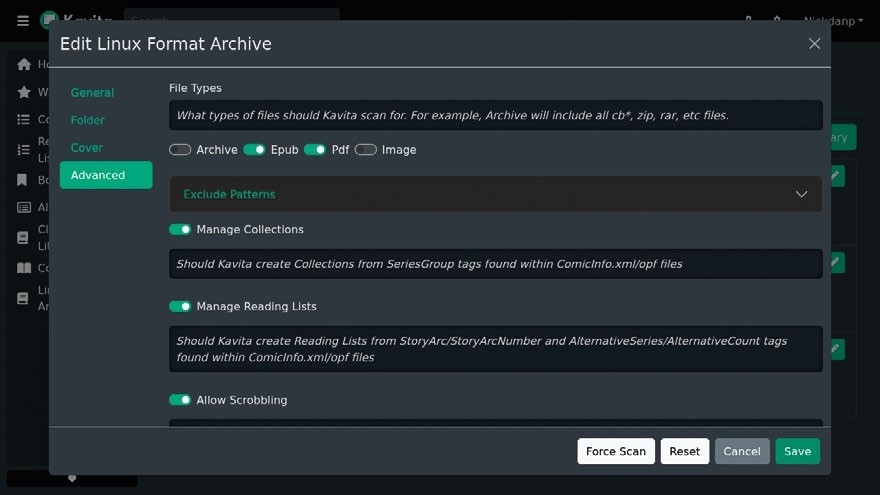This screenshot has height=495, width=880.
Task: Click the Manage Reading Lists description text
Action: tap(482, 349)
